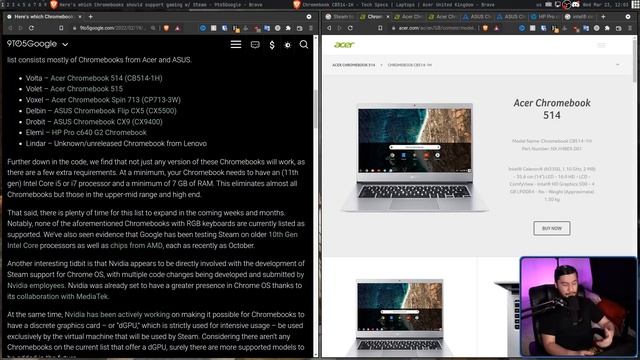This screenshot has width=640, height=360.
Task: Open browser menu in Acer window
Action: click(x=630, y=28)
